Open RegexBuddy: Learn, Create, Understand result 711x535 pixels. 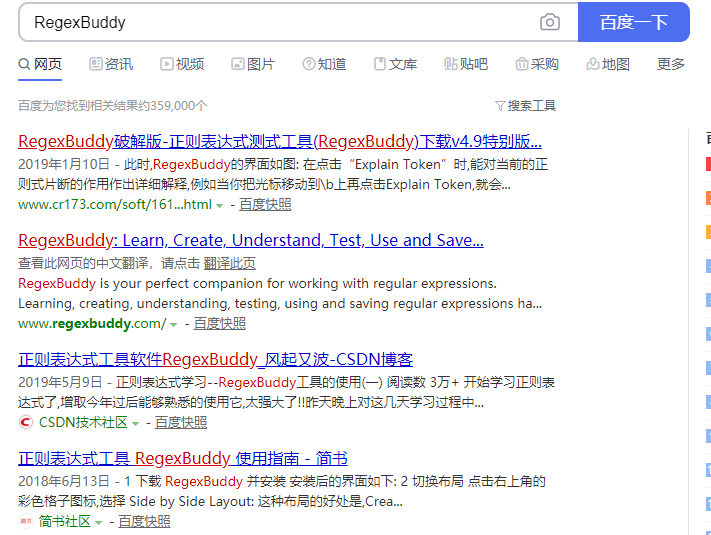click(251, 240)
